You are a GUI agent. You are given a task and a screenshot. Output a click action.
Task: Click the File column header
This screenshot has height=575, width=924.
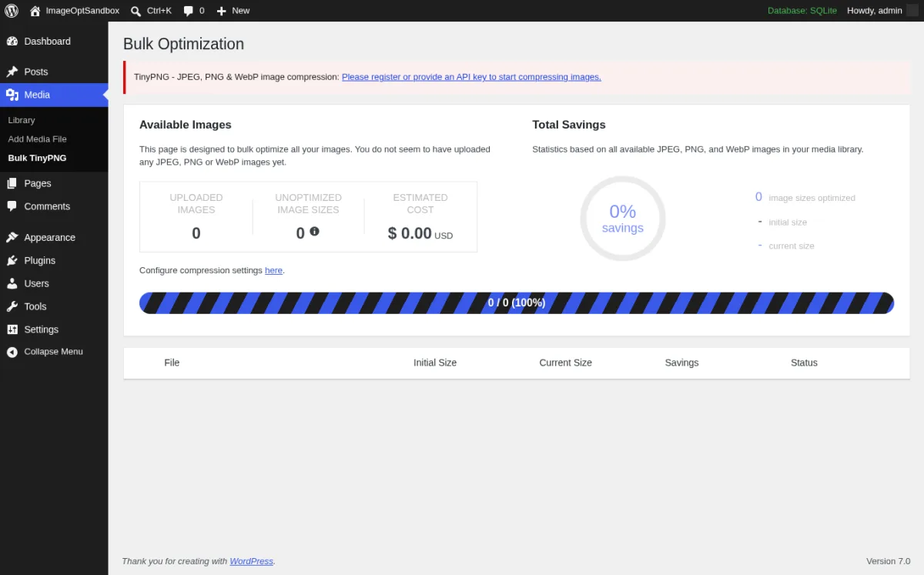[x=172, y=363]
